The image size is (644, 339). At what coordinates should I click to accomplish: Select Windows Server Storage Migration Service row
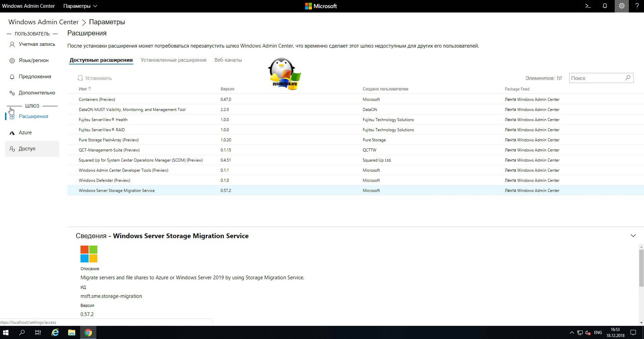coord(356,191)
